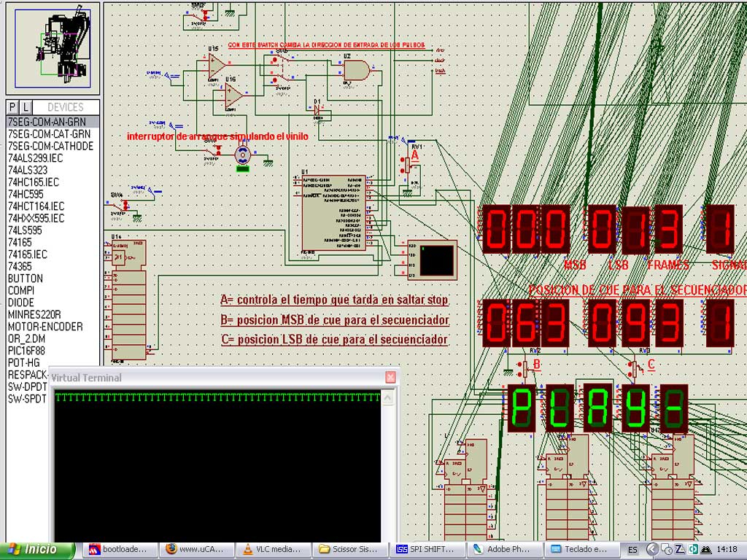Screen dimensions: 747x560
Task: Click inside the schematic overview window
Action: click(51, 47)
